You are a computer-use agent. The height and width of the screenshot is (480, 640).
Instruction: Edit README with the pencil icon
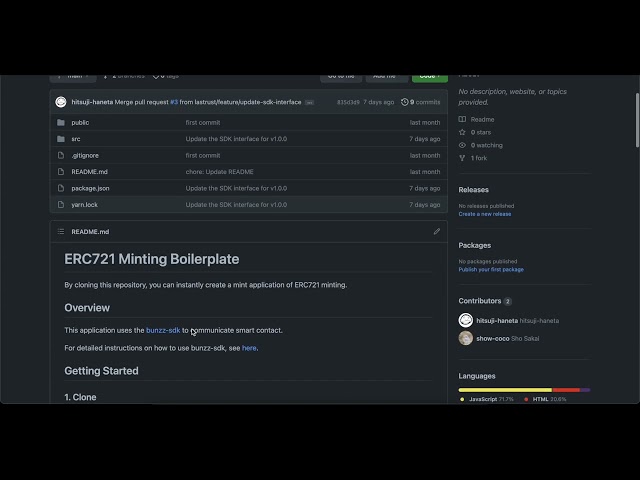pos(437,231)
